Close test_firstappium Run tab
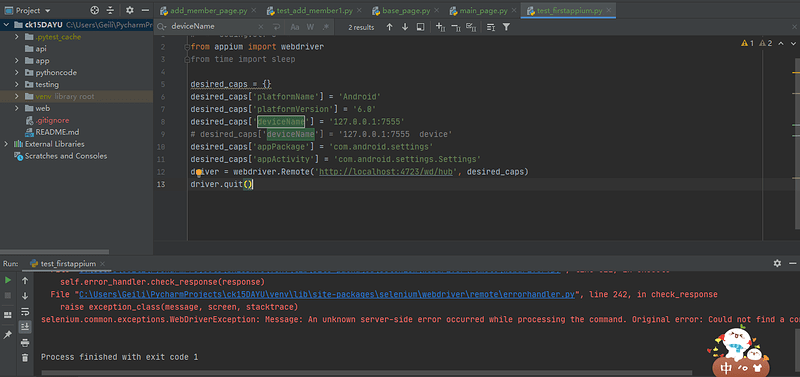Image resolution: width=800 pixels, height=377 pixels. (102, 264)
